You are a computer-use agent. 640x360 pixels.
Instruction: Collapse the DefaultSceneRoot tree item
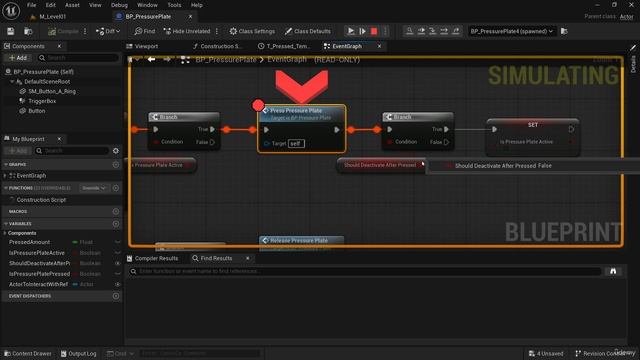[12, 82]
